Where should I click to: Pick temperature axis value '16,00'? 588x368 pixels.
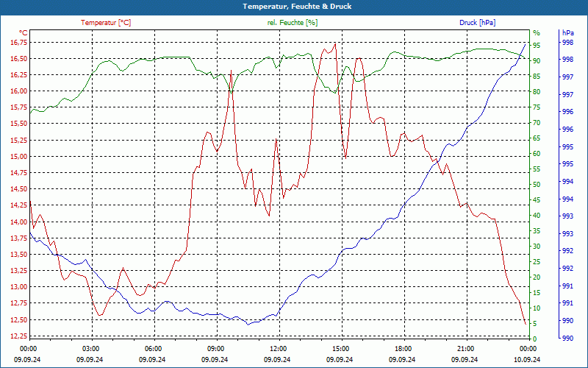pyautogui.click(x=19, y=91)
